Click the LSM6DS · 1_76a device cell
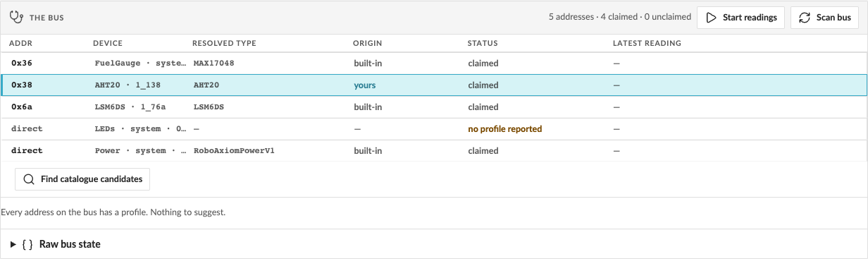 tap(130, 107)
